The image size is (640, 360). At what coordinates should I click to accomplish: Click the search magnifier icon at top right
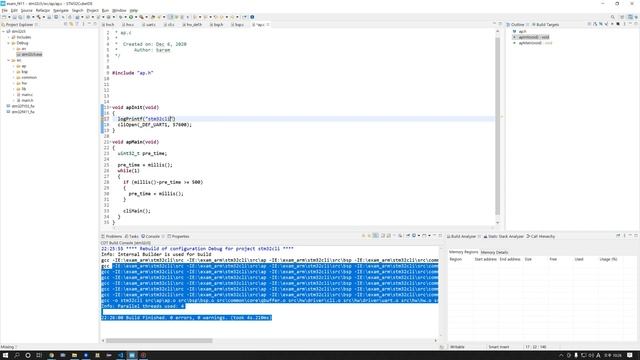pos(613,17)
